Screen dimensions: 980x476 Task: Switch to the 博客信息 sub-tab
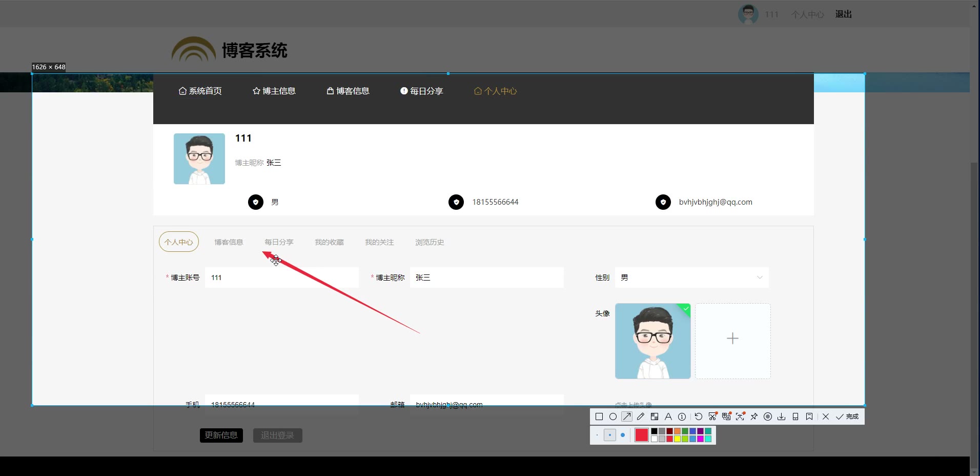pyautogui.click(x=229, y=242)
